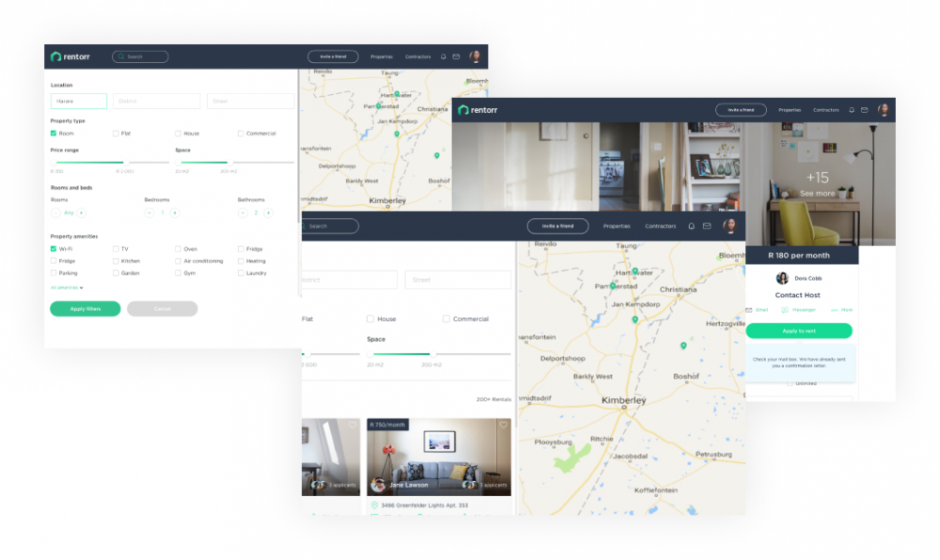The image size is (940, 560).
Task: Check Commercial property type in the filters window
Action: 241,133
